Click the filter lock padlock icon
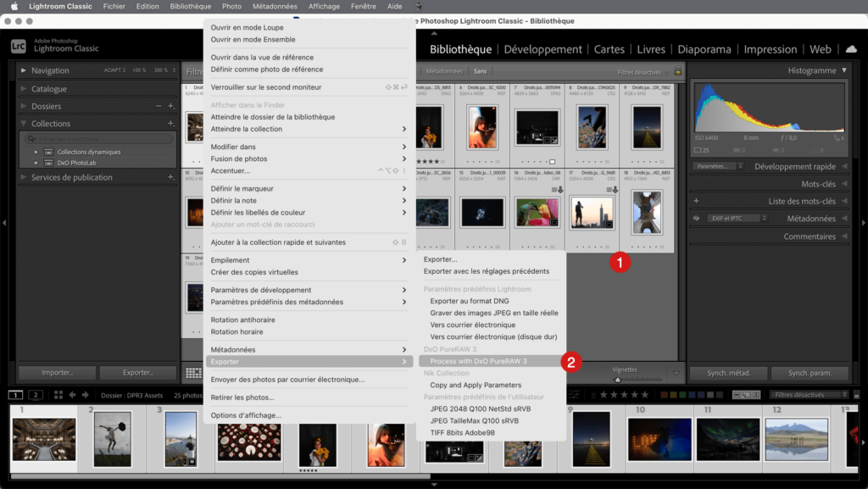Screen dimensions: 868x489 [677, 71]
